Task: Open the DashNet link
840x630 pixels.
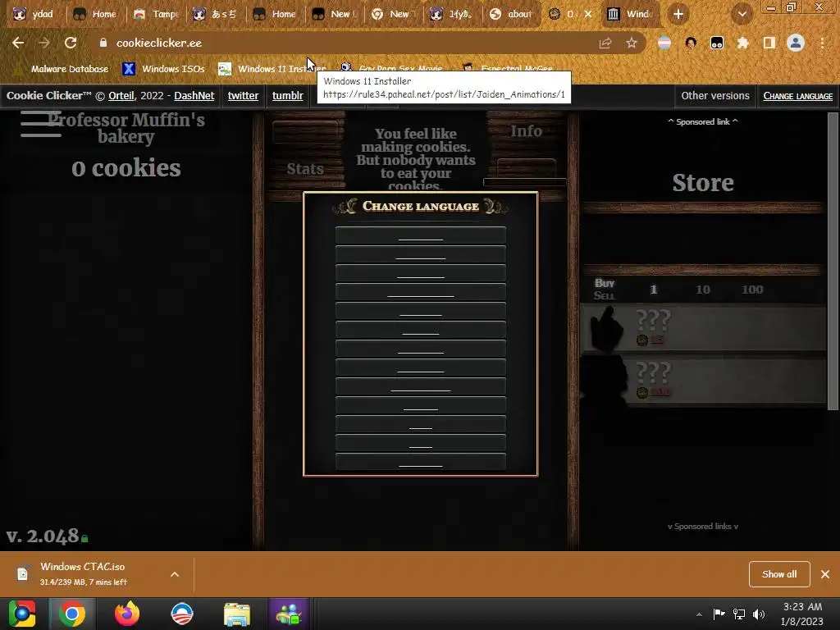Action: (194, 96)
